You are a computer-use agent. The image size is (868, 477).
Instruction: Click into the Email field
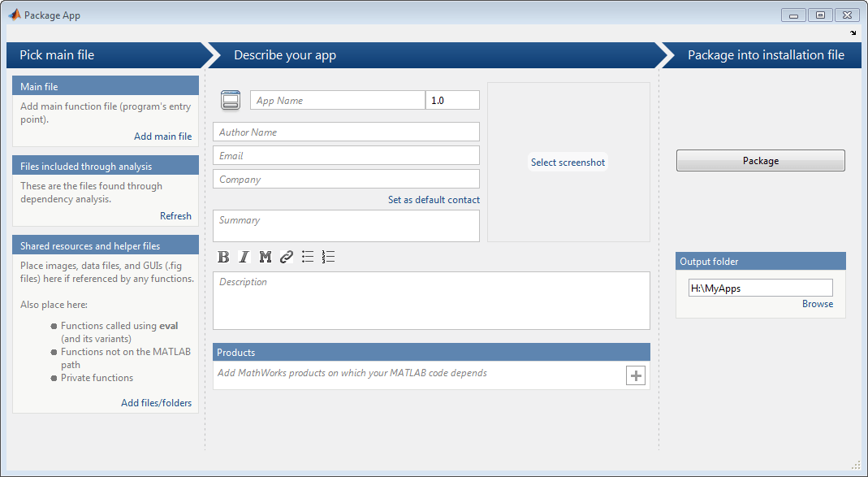[346, 156]
